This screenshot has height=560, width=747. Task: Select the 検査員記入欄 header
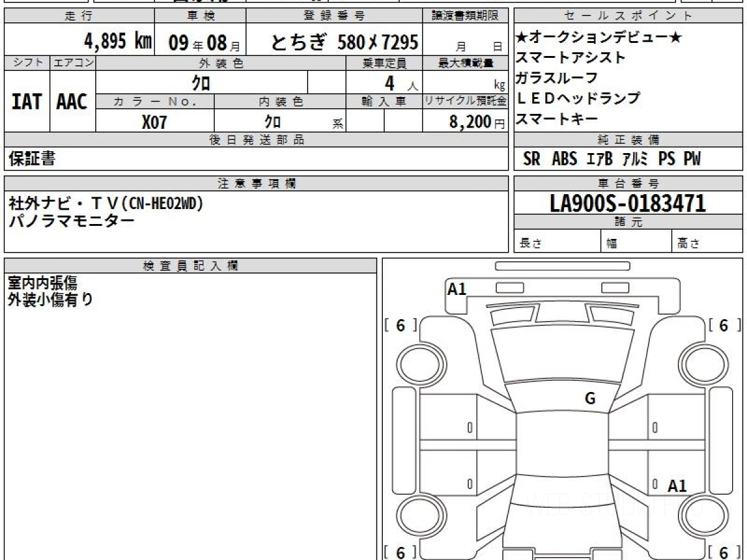190,265
